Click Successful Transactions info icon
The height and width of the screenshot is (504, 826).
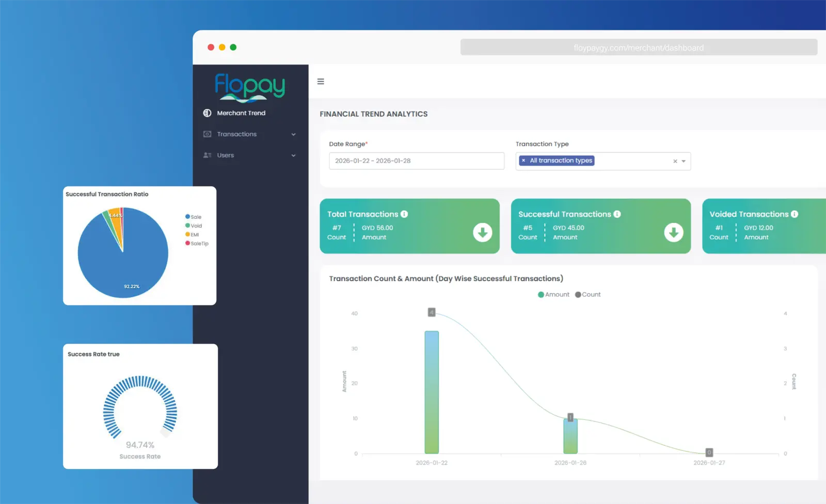(x=617, y=214)
